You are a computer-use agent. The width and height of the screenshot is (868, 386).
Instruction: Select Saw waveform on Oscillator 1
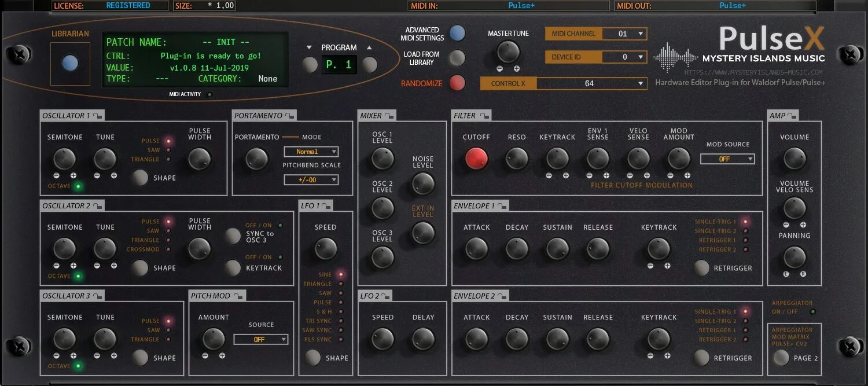[168, 150]
